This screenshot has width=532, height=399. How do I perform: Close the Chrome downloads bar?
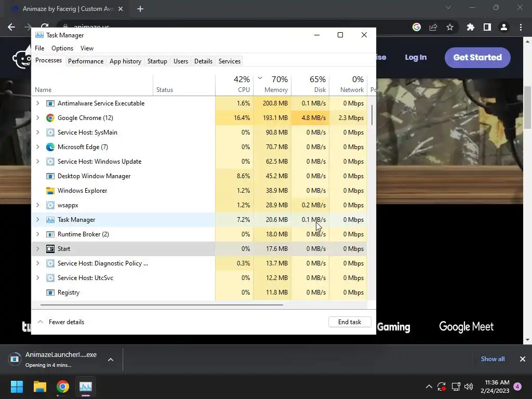tap(523, 359)
